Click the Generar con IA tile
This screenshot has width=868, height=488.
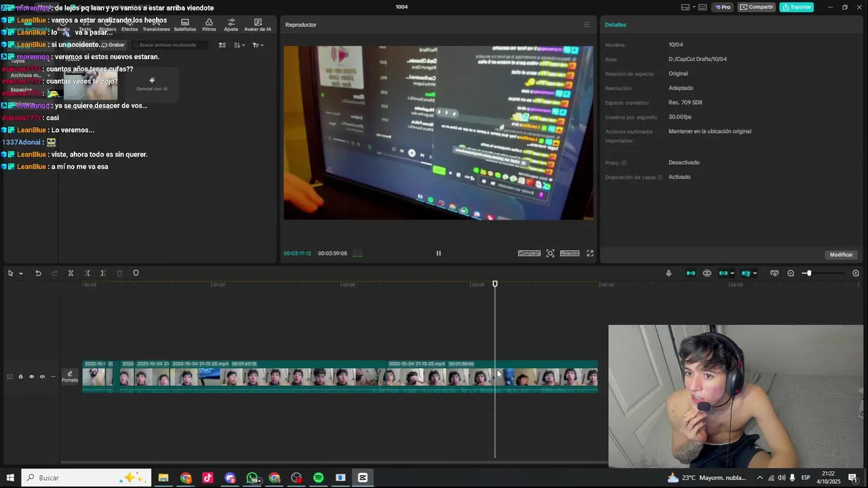[151, 84]
